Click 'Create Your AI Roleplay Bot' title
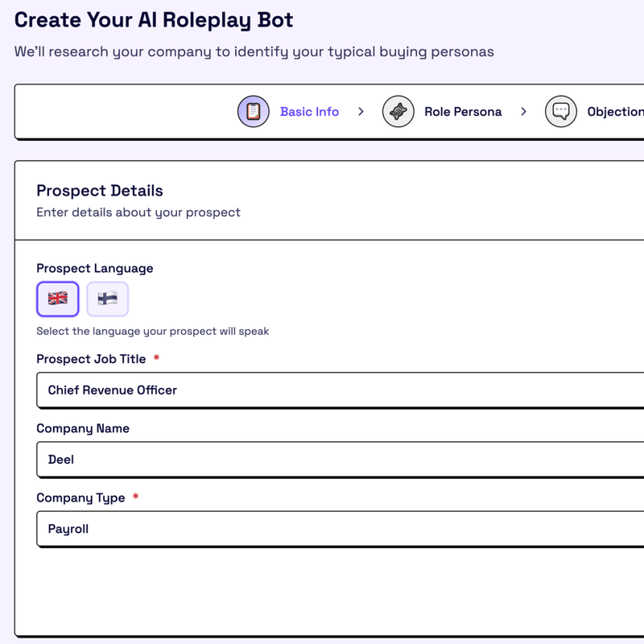 154,20
